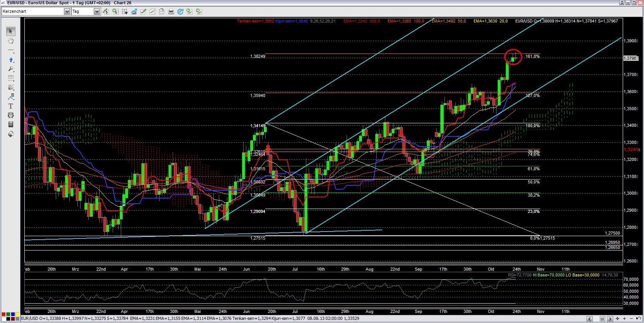
Task: Click the 1,3796 current price label
Action: click(630, 58)
